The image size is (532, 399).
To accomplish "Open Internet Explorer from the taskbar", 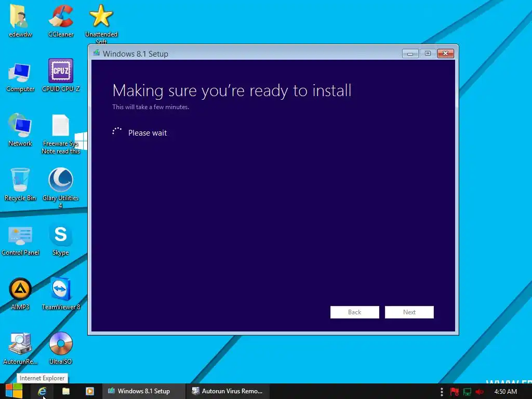I will tap(42, 391).
